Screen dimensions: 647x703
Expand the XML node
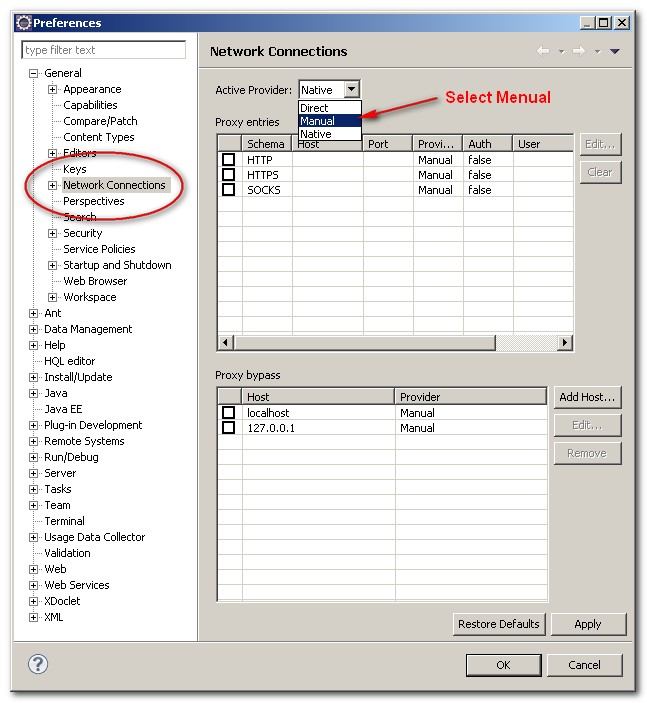coord(33,617)
